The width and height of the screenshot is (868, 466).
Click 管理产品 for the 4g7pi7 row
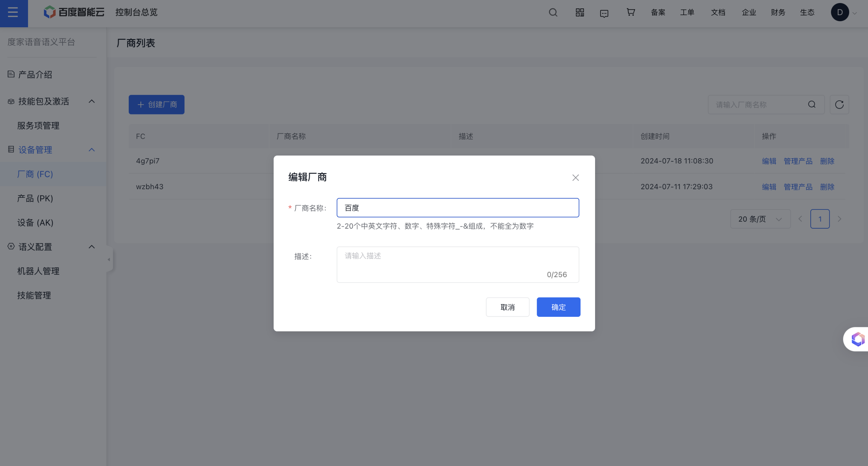click(x=798, y=161)
